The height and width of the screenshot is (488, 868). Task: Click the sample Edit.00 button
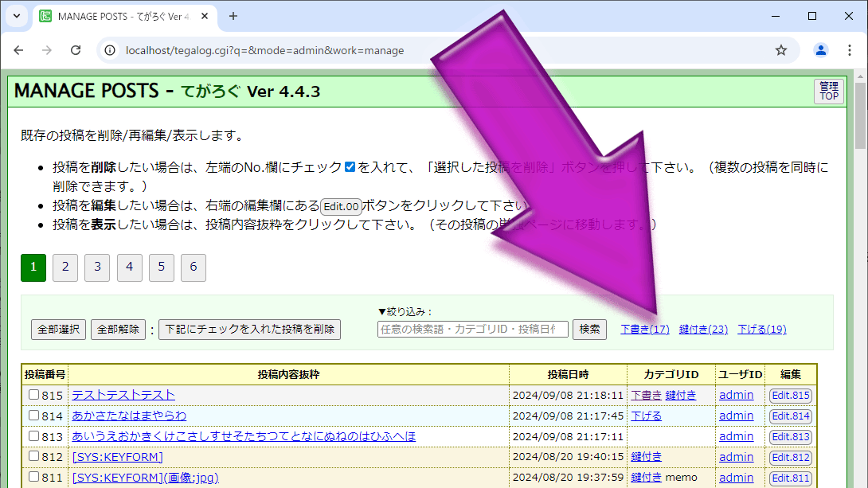tap(341, 206)
